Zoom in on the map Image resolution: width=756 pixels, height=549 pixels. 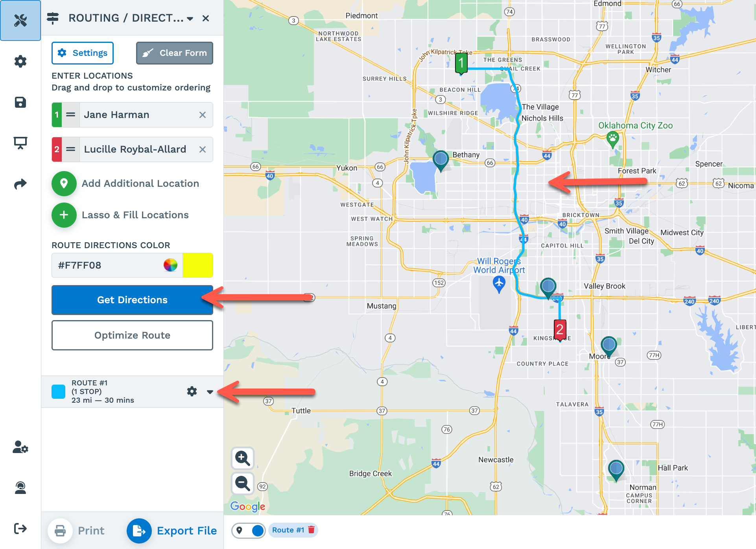(x=242, y=458)
